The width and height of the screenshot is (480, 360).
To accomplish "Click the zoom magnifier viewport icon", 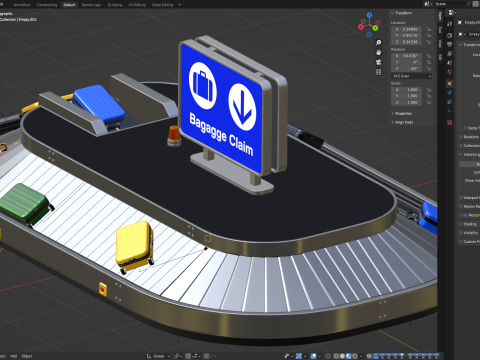I will tap(379, 43).
